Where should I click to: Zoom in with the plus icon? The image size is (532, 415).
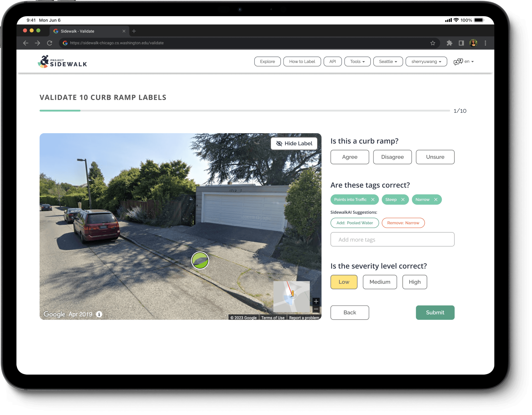[x=316, y=301]
